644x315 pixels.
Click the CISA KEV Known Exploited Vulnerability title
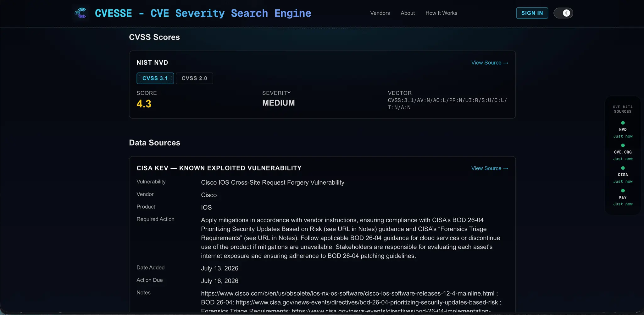(219, 168)
